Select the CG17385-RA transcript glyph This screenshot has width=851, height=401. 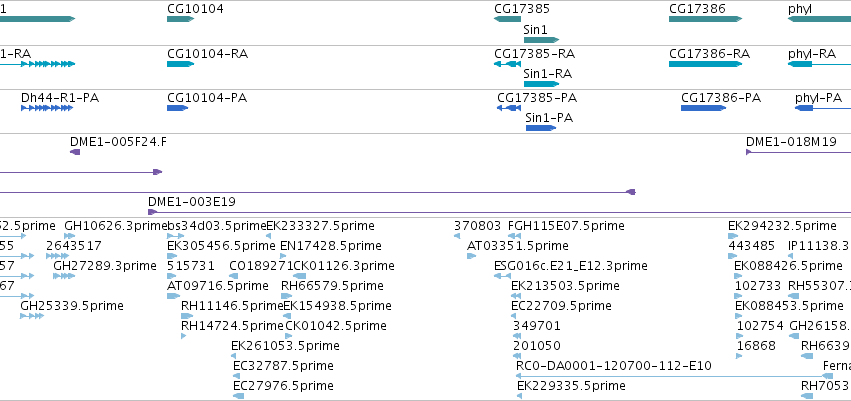[507, 64]
